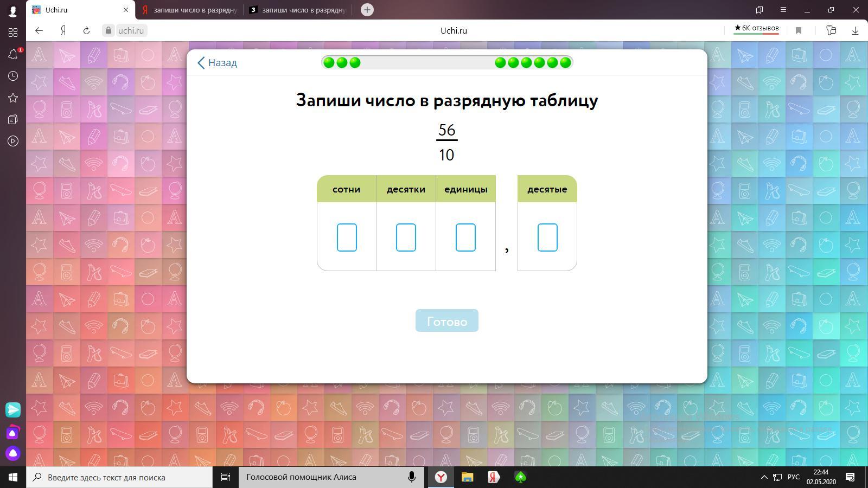The height and width of the screenshot is (488, 868).
Task: Select the 'десятки' input box
Action: (x=406, y=237)
